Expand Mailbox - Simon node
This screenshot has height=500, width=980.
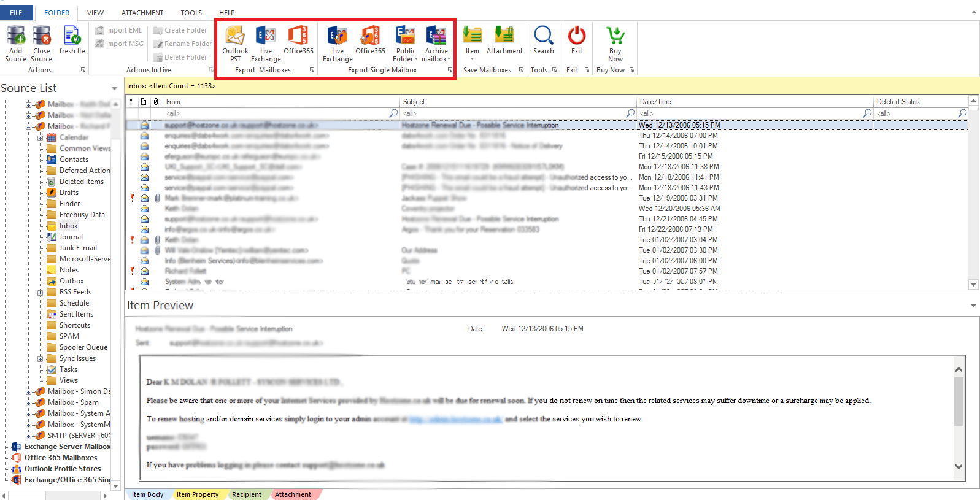tap(29, 391)
